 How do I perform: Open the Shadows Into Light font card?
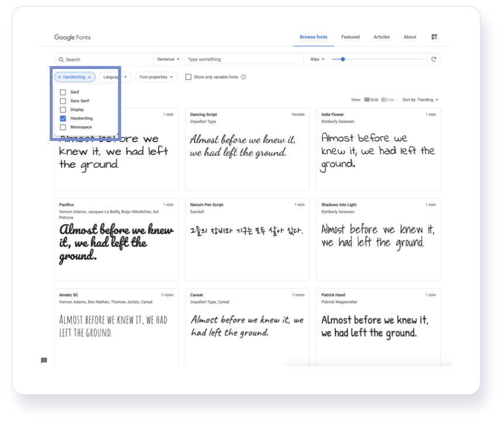click(378, 239)
